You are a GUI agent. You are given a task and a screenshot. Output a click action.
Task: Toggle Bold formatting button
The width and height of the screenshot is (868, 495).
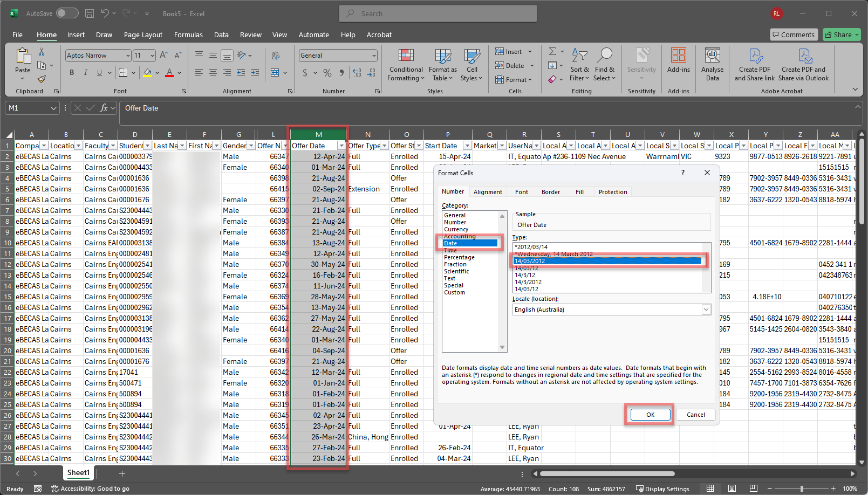(x=72, y=73)
